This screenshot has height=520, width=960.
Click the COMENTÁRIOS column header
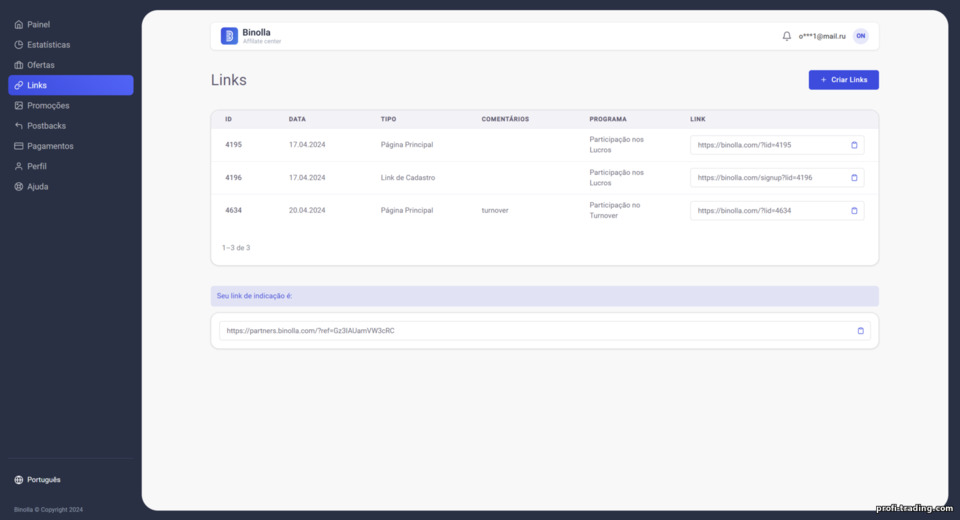pos(505,119)
